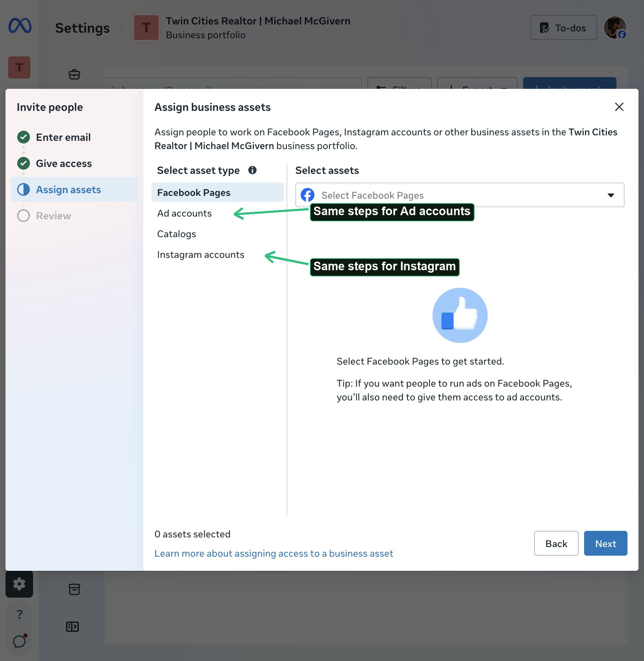
Task: Click the archive box icon in the sidebar
Action: click(x=74, y=589)
